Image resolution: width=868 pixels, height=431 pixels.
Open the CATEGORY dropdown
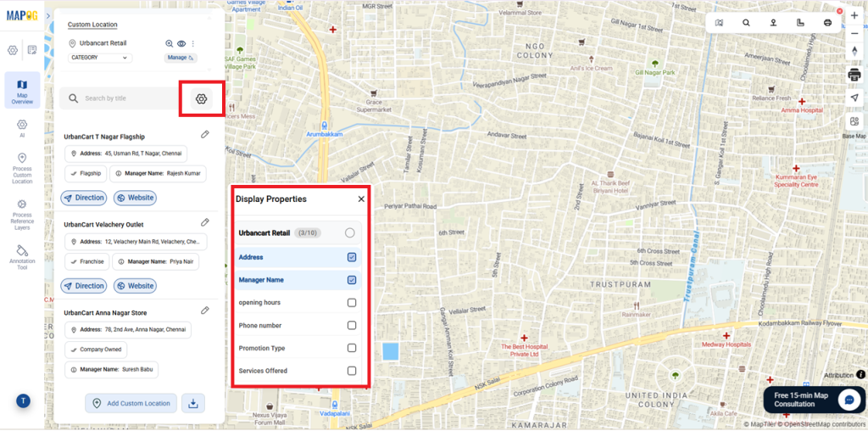tap(100, 58)
